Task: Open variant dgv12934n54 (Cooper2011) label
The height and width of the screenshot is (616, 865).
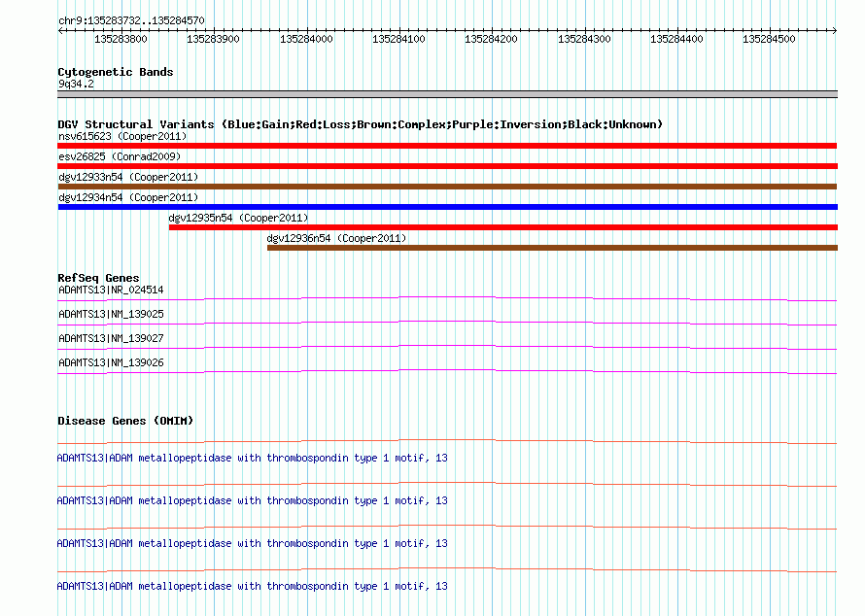Action: point(128,197)
